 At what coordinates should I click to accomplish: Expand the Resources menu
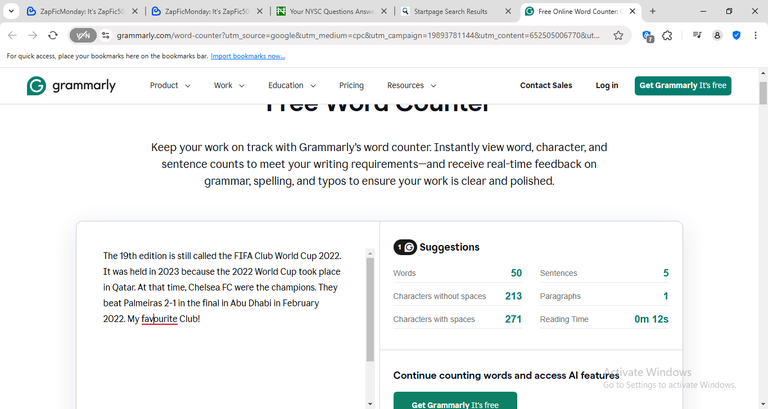[x=411, y=85]
